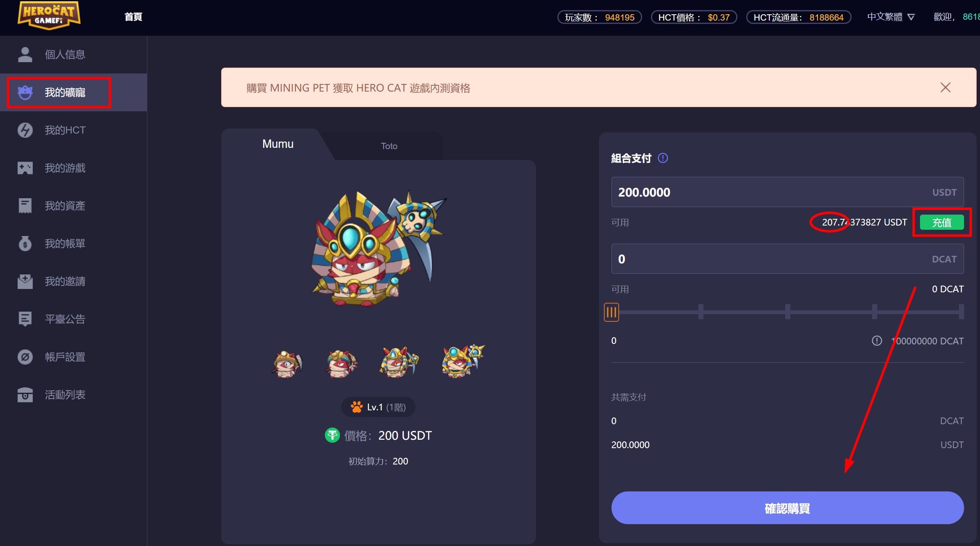This screenshot has height=546, width=980.
Task: Select the first Mumu level thumbnail
Action: [287, 363]
